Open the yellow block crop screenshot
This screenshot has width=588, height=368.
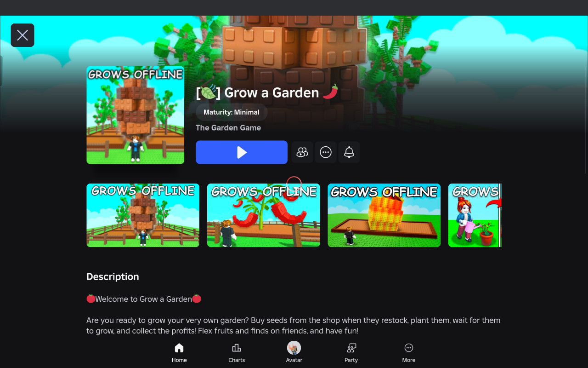tap(384, 215)
